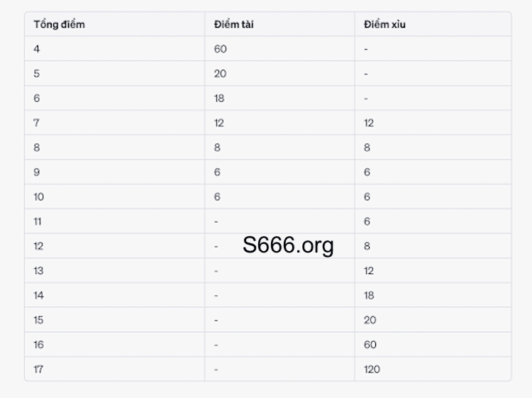Click the Điểm xỉu dash in row 5
532x398 pixels.
(366, 74)
